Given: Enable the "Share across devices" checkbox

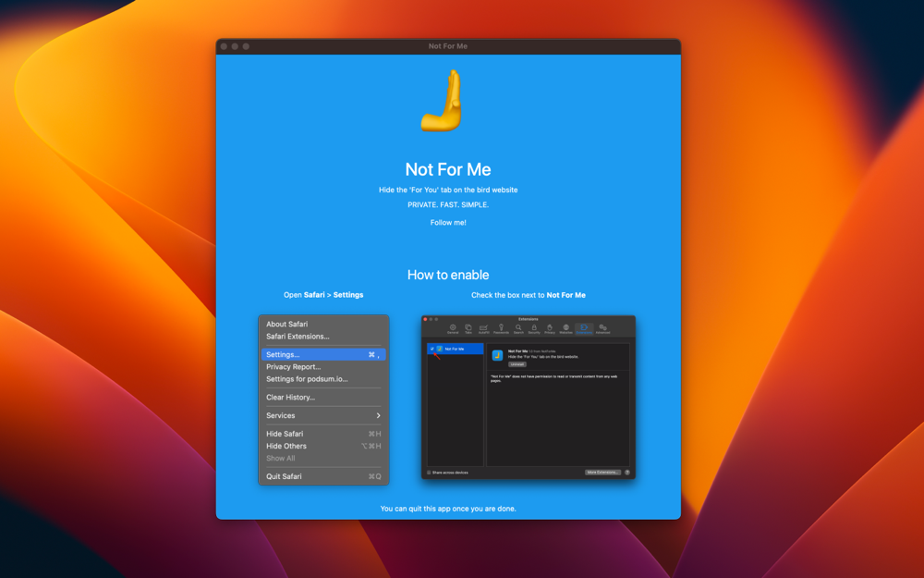Looking at the screenshot, I should pos(429,473).
